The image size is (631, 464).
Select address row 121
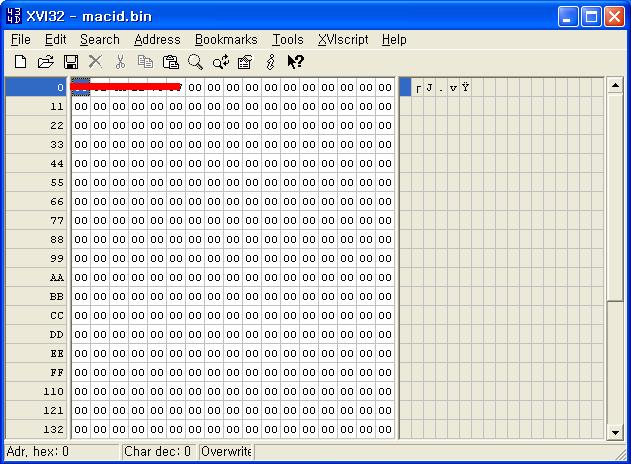point(36,410)
